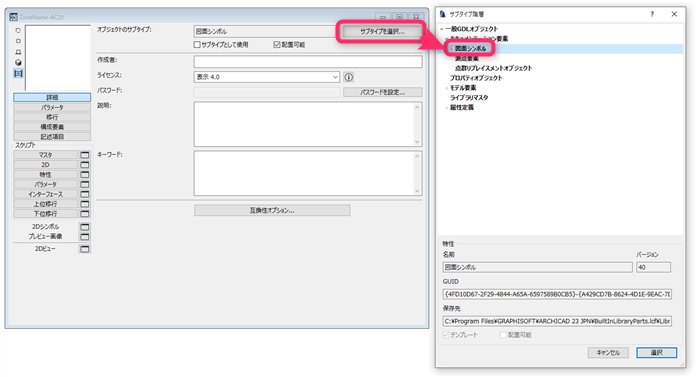Click キャンセル in the subtype dialog

[608, 353]
